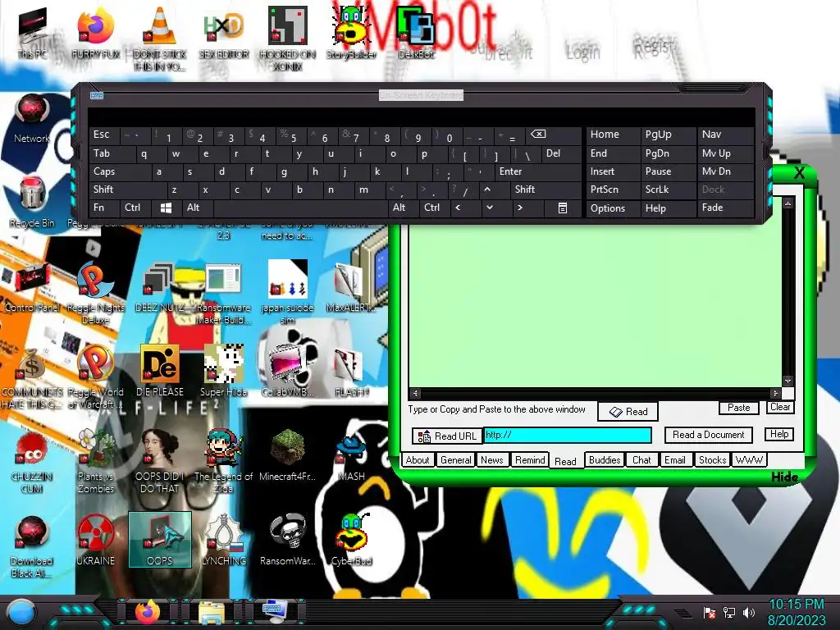Switch to the Stocks tab
840x630 pixels.
click(x=712, y=460)
